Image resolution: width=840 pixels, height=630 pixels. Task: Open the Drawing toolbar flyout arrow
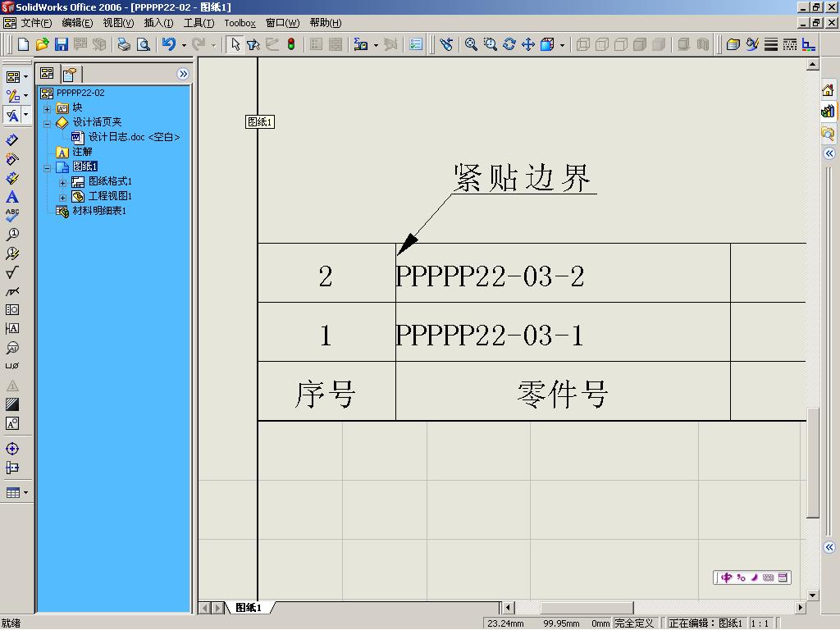[x=25, y=76]
